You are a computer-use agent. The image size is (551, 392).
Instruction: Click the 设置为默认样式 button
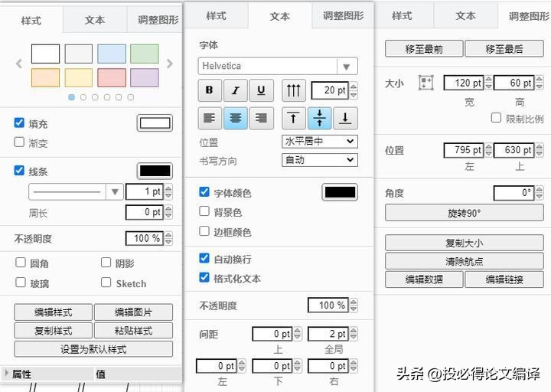click(93, 349)
